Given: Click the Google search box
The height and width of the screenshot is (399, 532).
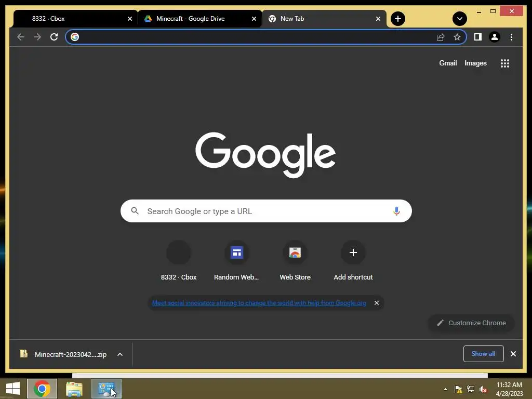Looking at the screenshot, I should coord(266,211).
